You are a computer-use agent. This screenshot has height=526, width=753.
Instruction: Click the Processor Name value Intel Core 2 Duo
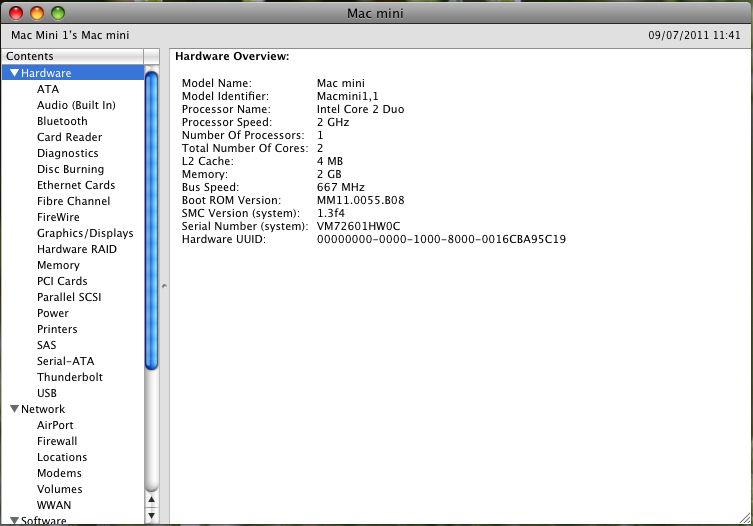(360, 109)
